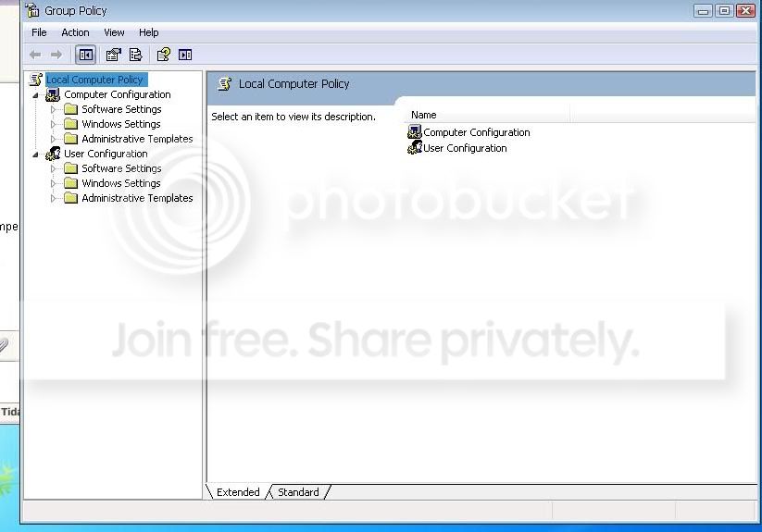Click User Configuration text in right pane
Screen dimensions: 762x532
click(x=465, y=148)
